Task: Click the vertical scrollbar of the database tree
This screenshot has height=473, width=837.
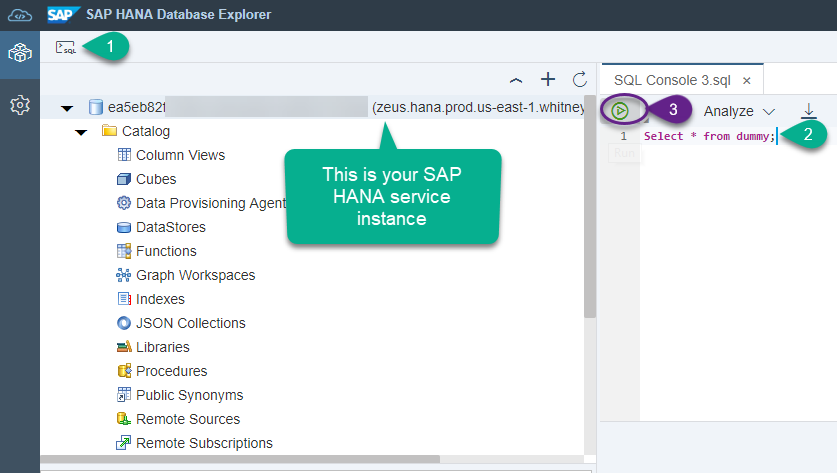Action: pos(589,207)
